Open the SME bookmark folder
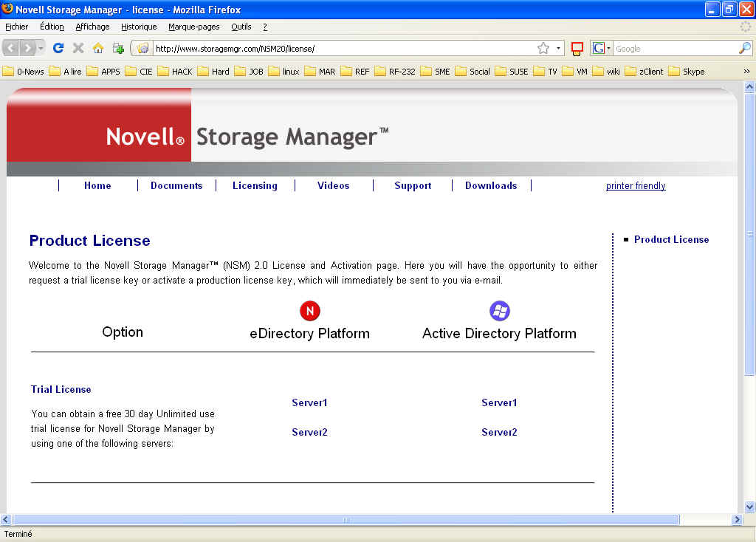 click(x=436, y=72)
